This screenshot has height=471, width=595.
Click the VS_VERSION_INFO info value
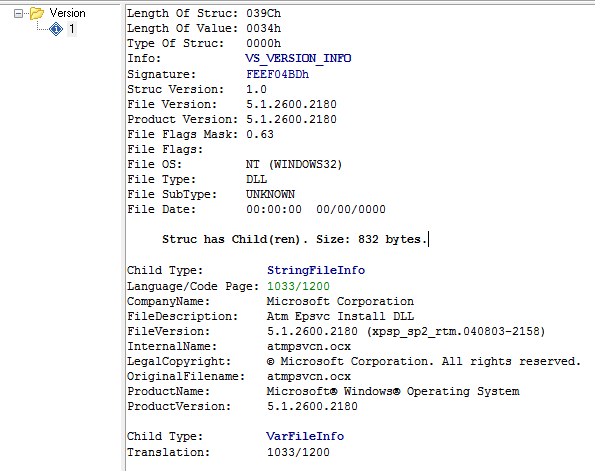(x=298, y=58)
